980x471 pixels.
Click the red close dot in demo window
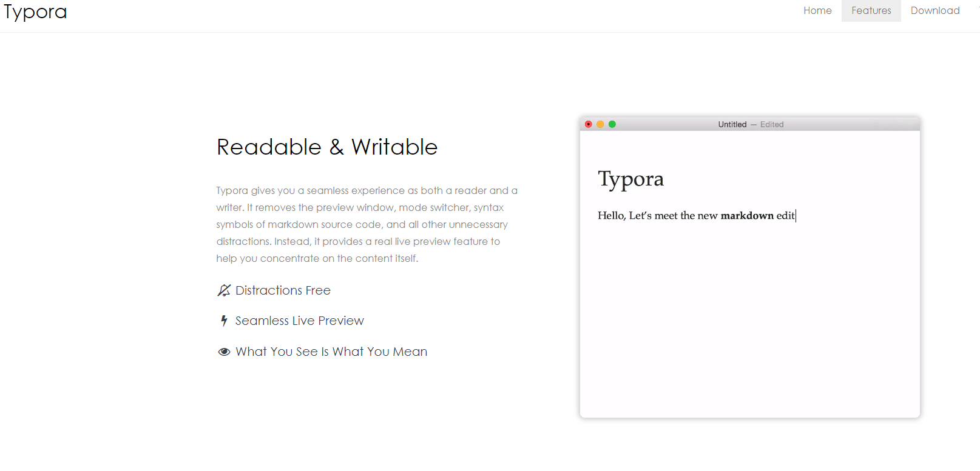coord(588,124)
